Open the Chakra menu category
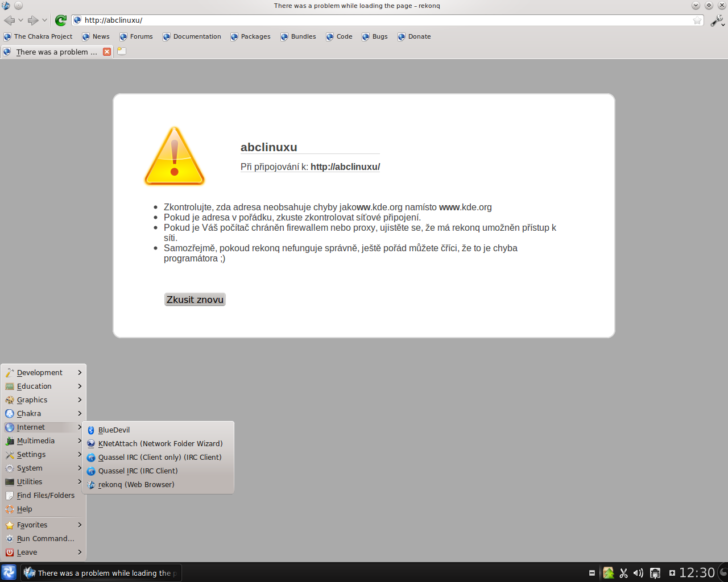Image resolution: width=728 pixels, height=582 pixels. tap(43, 414)
